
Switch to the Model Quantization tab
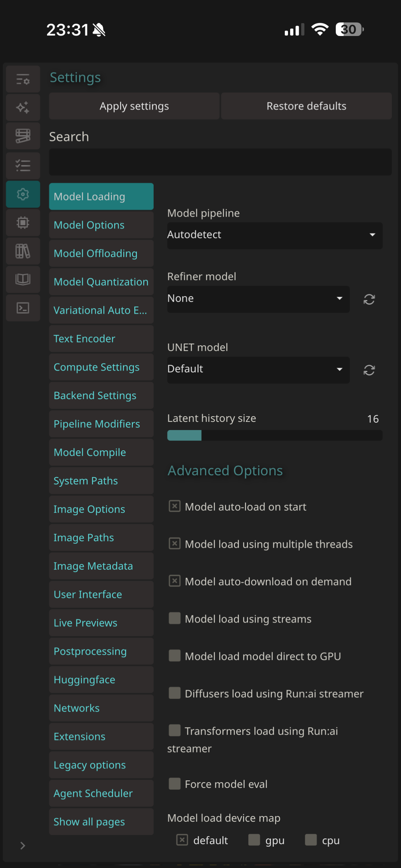pos(101,282)
